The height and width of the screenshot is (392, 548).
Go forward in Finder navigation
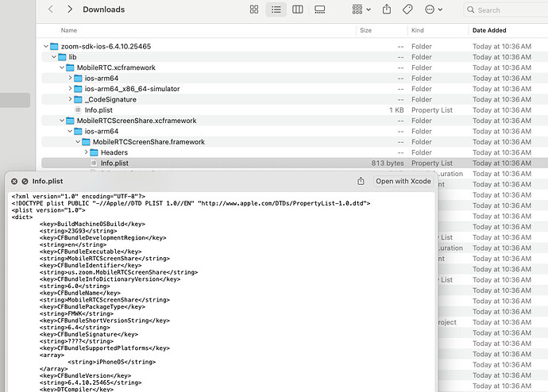[70, 10]
